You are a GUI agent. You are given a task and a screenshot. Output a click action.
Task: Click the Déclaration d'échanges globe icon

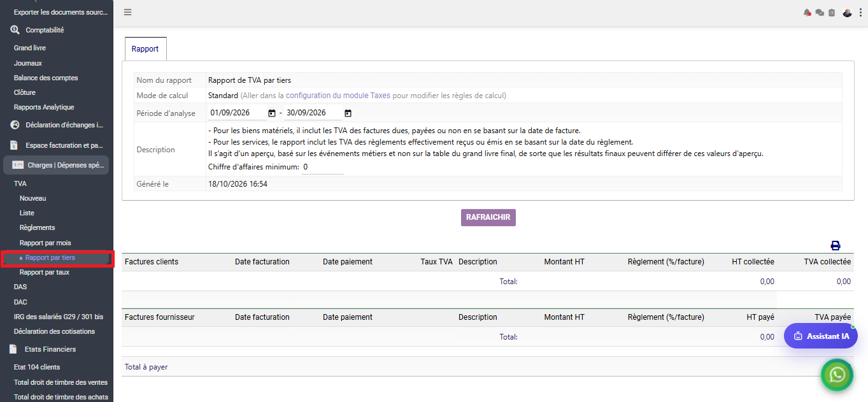(15, 125)
